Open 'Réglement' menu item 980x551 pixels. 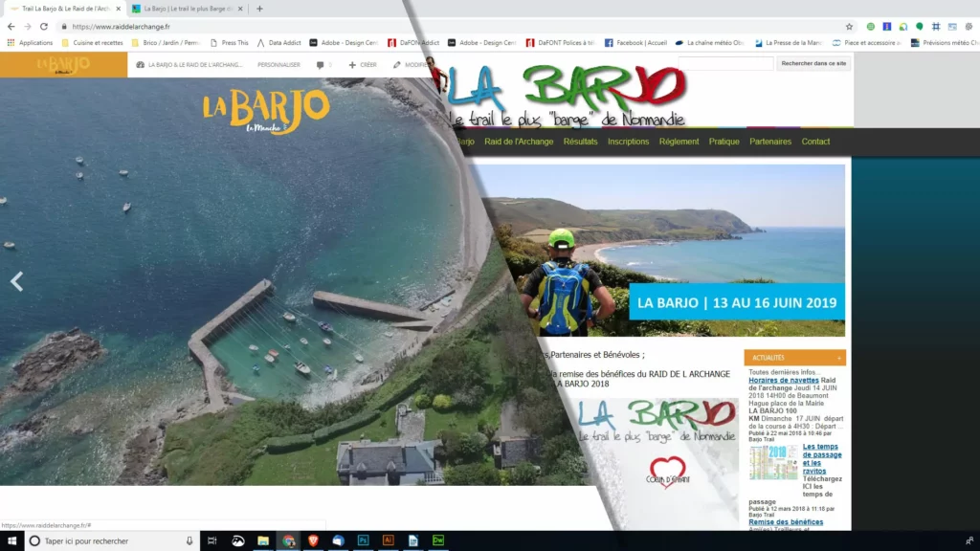679,142
